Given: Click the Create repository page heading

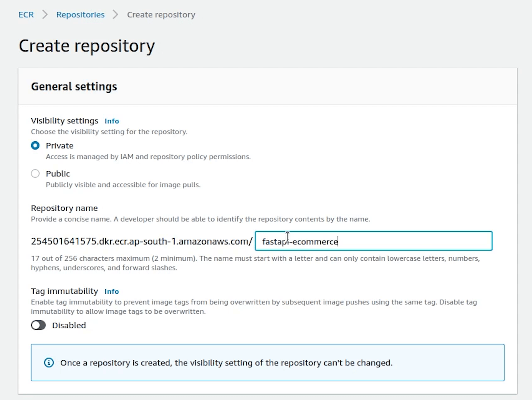Looking at the screenshot, I should (87, 46).
